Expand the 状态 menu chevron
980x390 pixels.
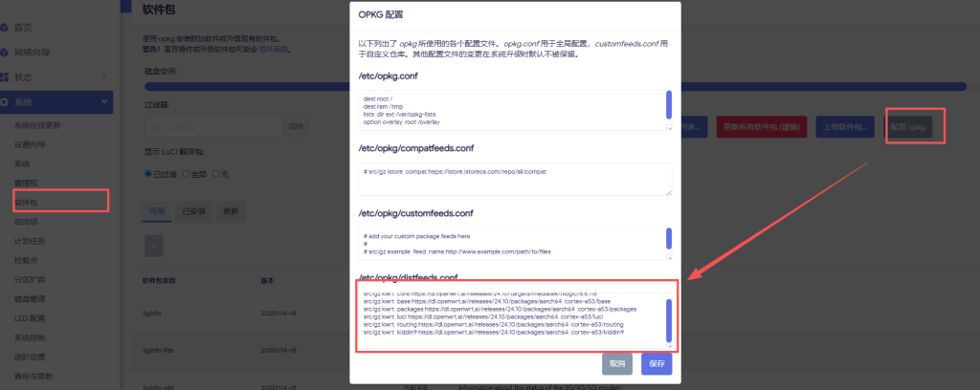103,76
